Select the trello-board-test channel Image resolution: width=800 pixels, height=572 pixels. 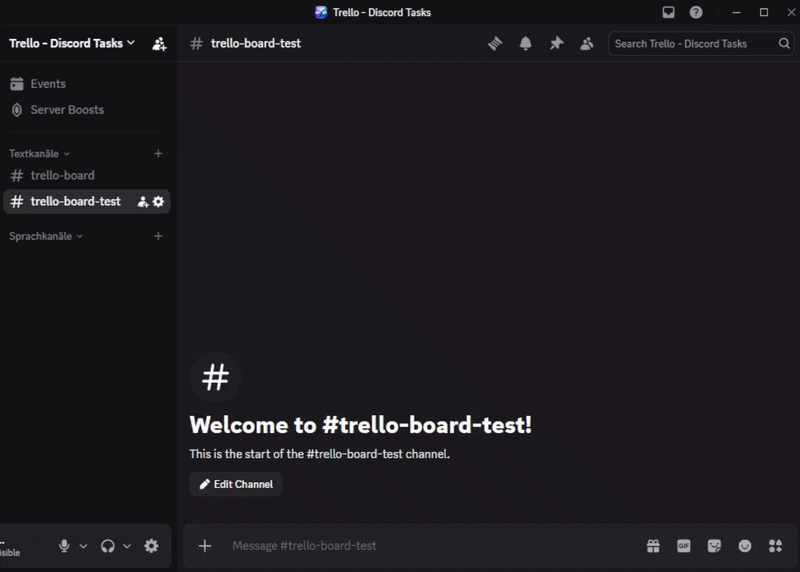pyautogui.click(x=87, y=202)
